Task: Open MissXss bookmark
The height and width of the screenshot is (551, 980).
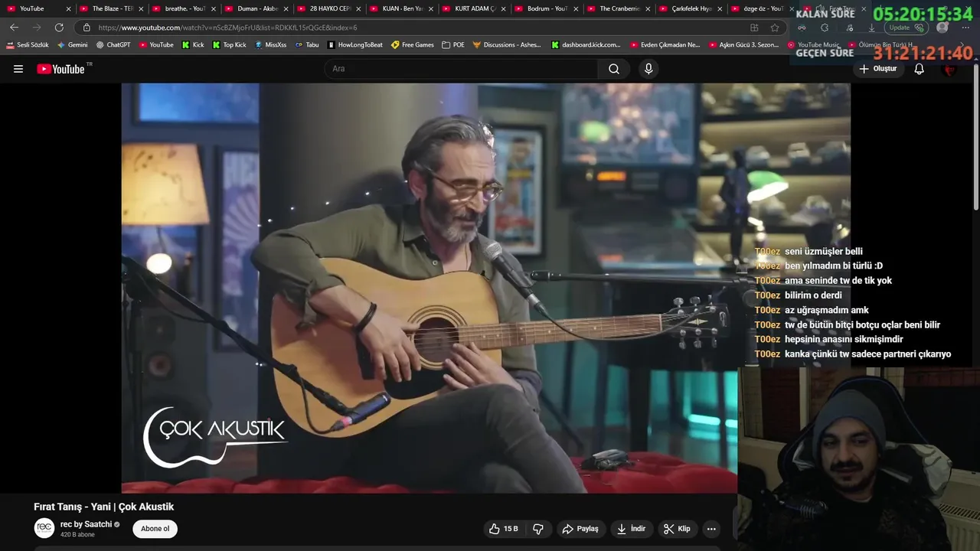Action: click(x=270, y=45)
